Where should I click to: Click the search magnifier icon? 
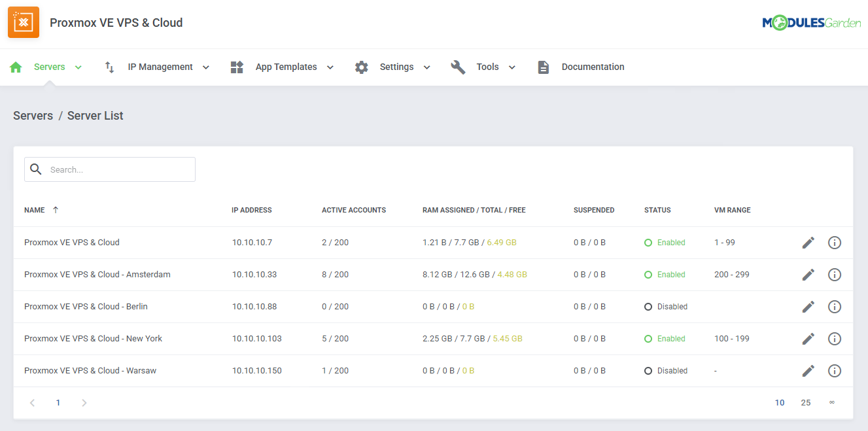(x=36, y=169)
